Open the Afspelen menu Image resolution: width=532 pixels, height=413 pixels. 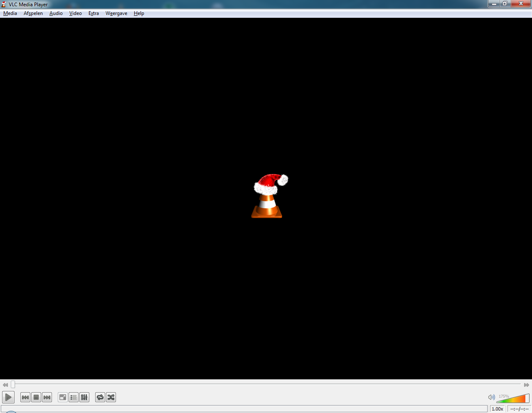[x=33, y=13]
